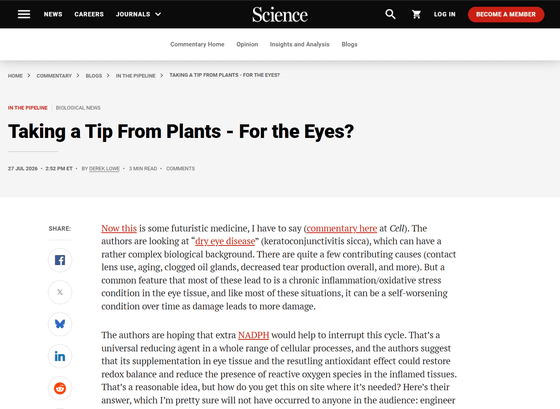
Task: Share article on Reddit
Action: coord(60,388)
